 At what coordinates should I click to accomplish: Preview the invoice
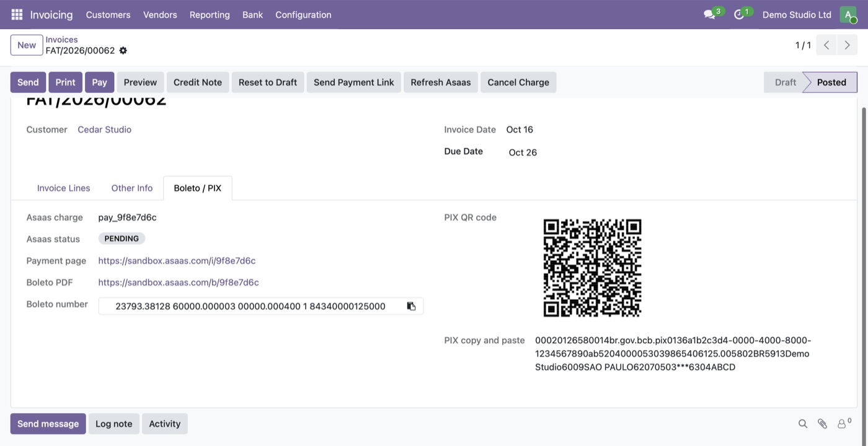[x=141, y=82]
